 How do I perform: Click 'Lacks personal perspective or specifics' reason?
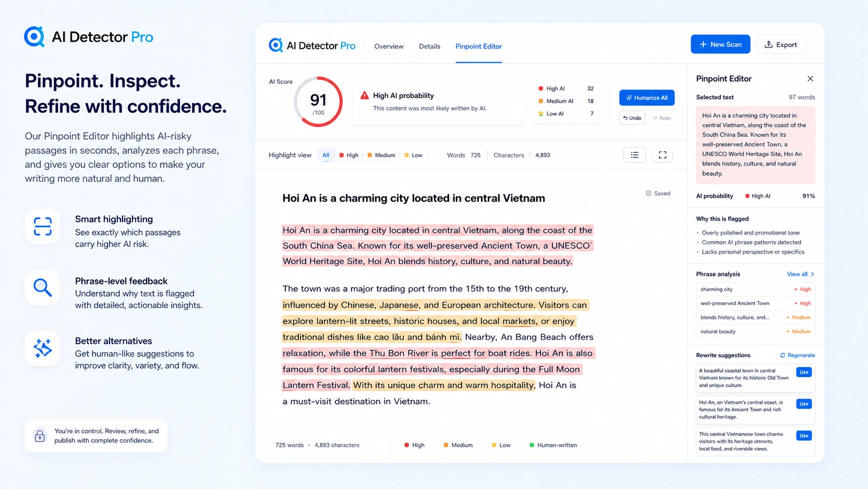coord(753,252)
